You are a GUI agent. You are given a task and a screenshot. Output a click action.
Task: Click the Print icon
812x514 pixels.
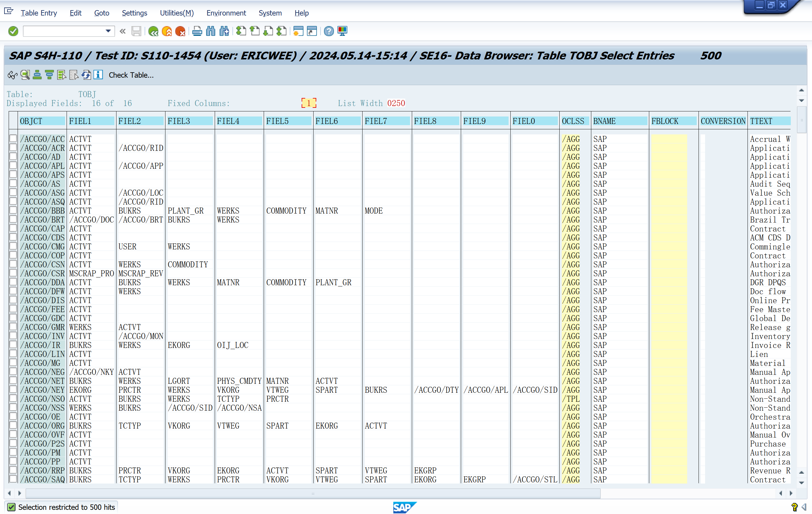tap(197, 31)
